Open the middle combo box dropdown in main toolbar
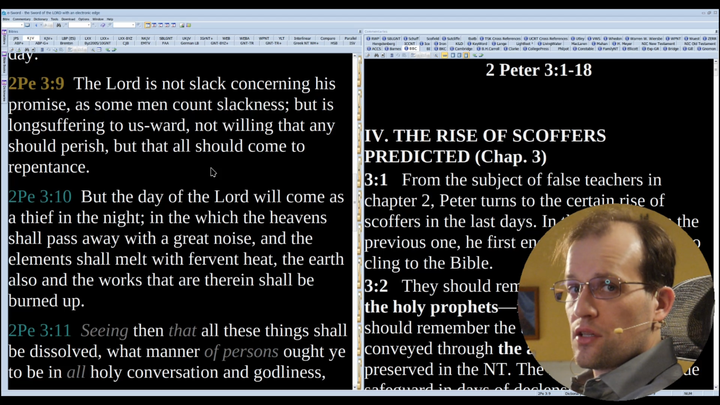720x405 pixels. pyautogui.click(x=88, y=25)
